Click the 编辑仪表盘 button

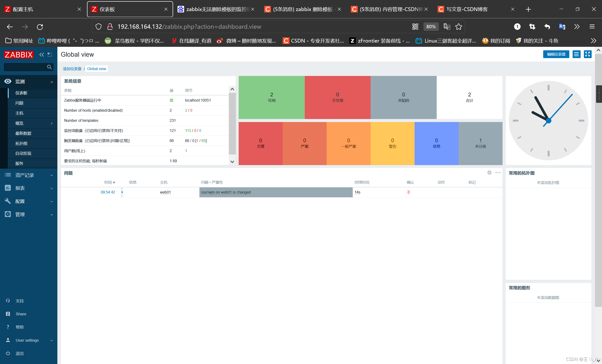click(x=556, y=54)
